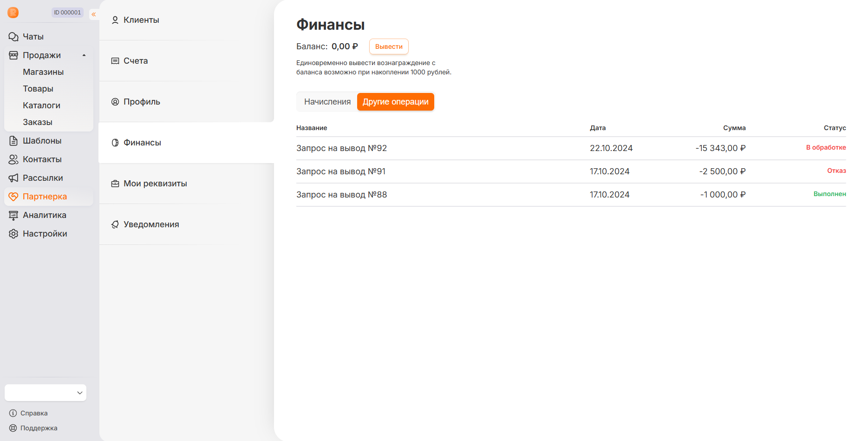Viewport: 868px width, 441px height.
Task: Click the date 22.10.2024
Action: 611,148
